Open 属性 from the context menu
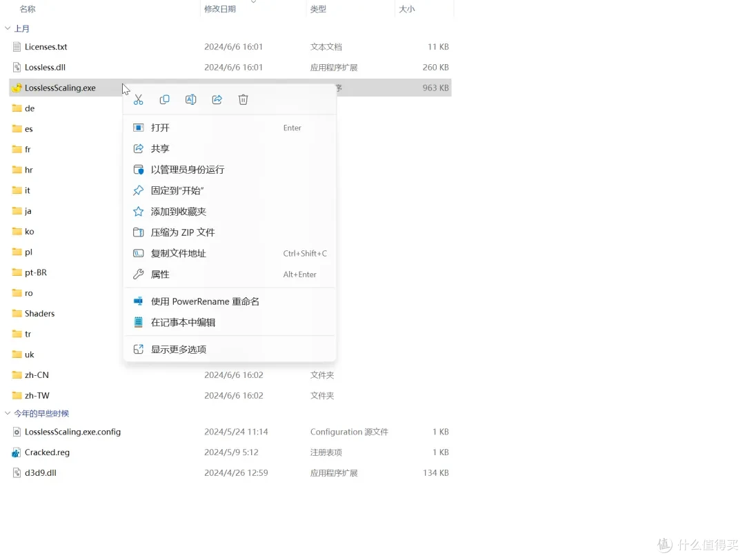Screen dimensions: 745x560 click(230, 274)
